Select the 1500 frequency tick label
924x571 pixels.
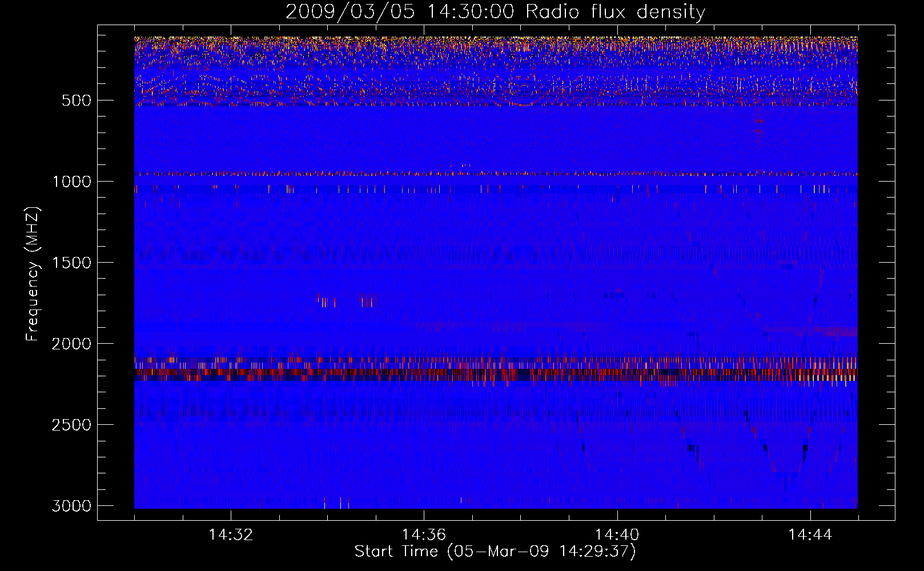pyautogui.click(x=72, y=263)
